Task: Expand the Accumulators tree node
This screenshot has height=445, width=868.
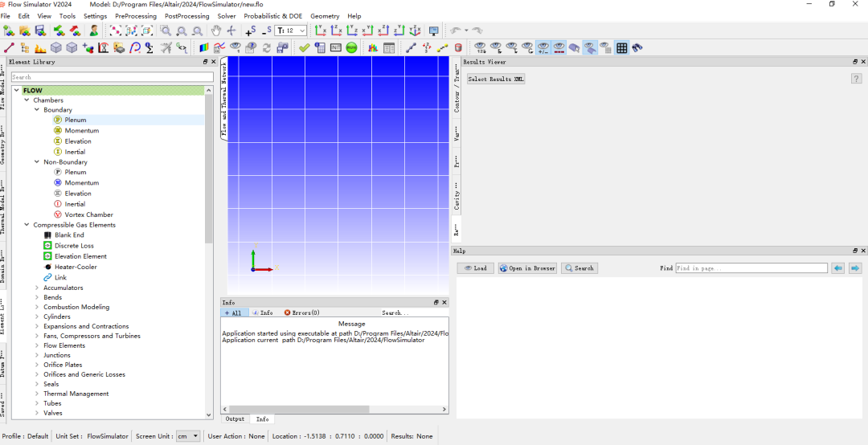Action: pos(37,288)
